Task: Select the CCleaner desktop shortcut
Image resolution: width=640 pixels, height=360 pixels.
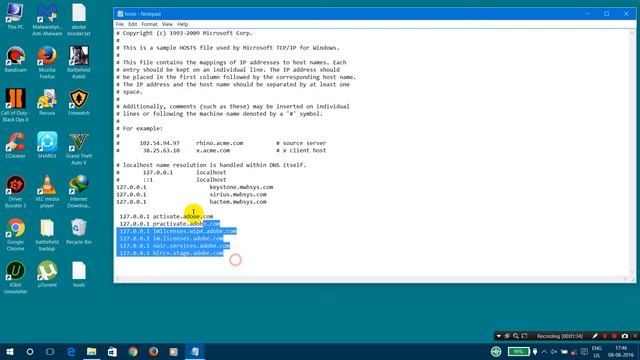Action: click(16, 146)
